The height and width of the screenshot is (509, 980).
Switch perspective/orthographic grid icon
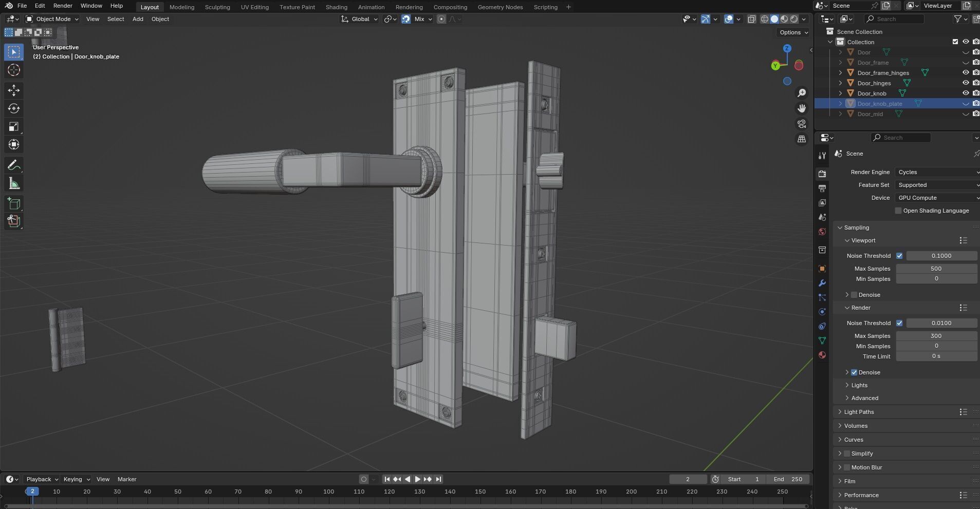802,139
